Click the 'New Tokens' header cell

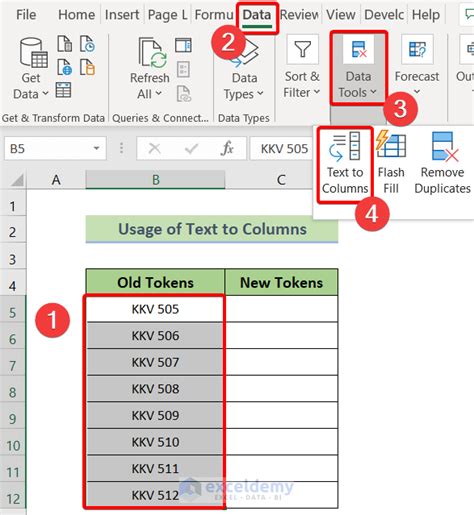[x=282, y=282]
